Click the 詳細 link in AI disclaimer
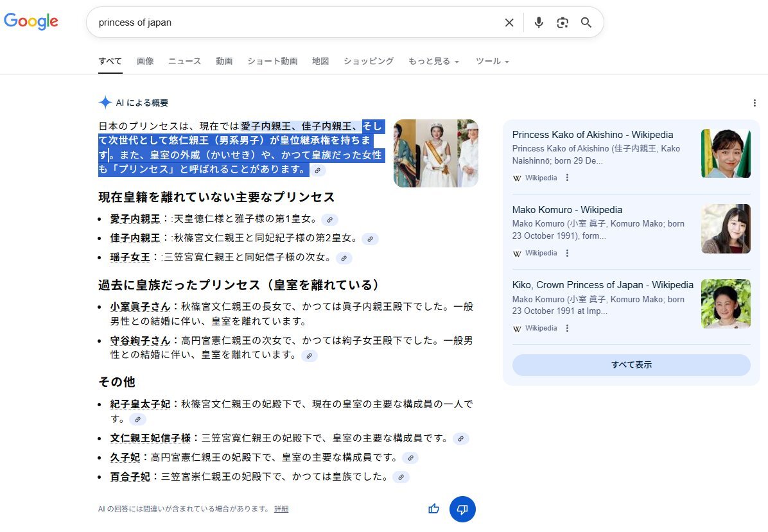 281,509
